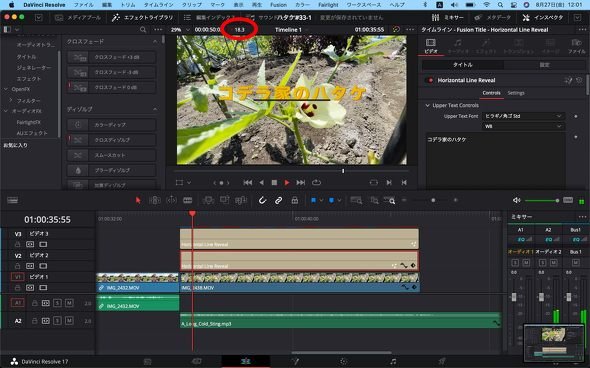Open the marker color dropdown arrow
This screenshot has height=368, width=590.
pos(339,201)
